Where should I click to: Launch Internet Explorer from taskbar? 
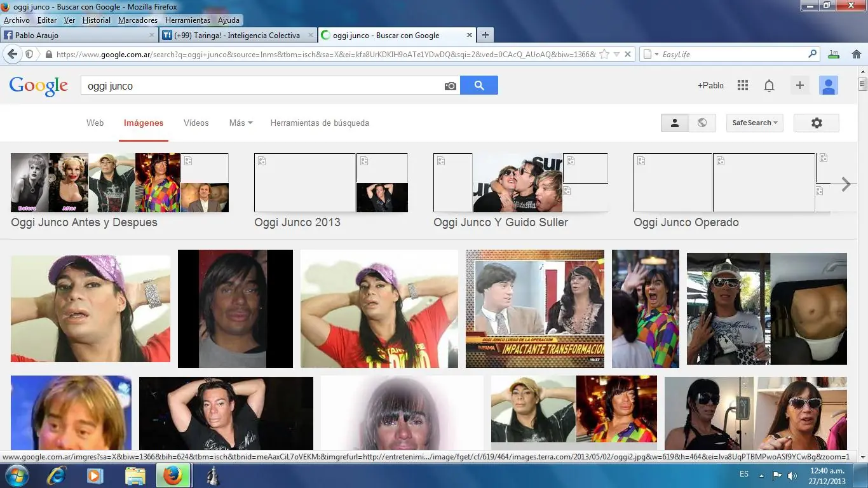(58, 475)
